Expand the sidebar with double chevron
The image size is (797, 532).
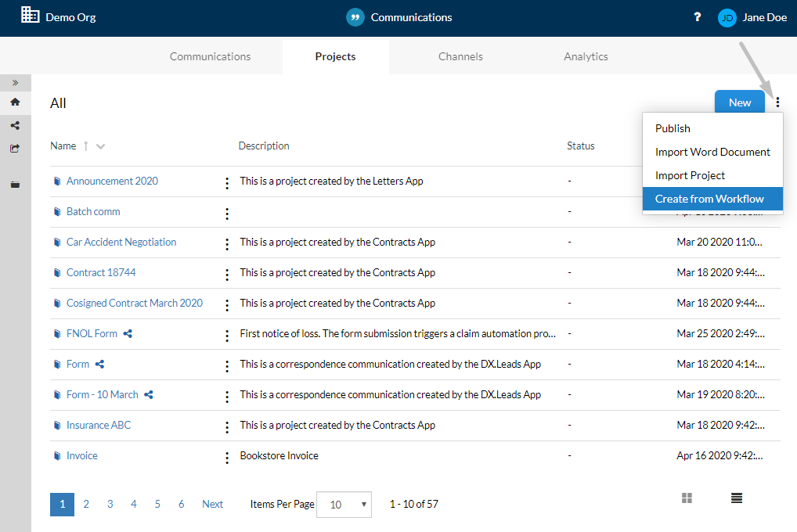15,82
